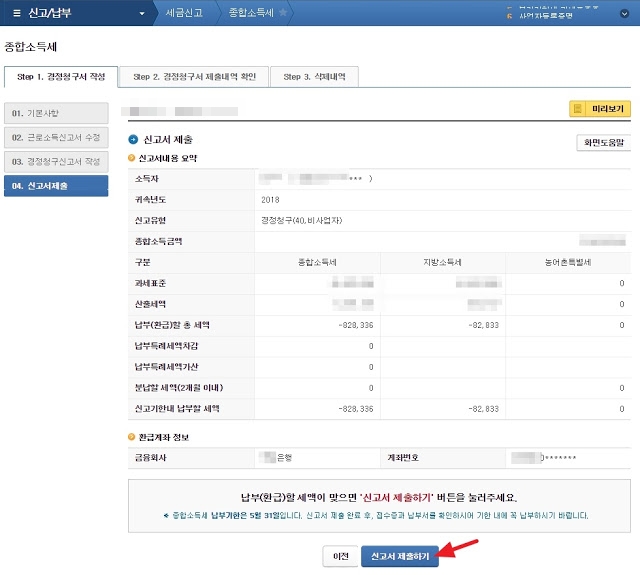Screen dimensions: 640x575
Task: Click the 소득자 row label
Action: tap(147, 179)
